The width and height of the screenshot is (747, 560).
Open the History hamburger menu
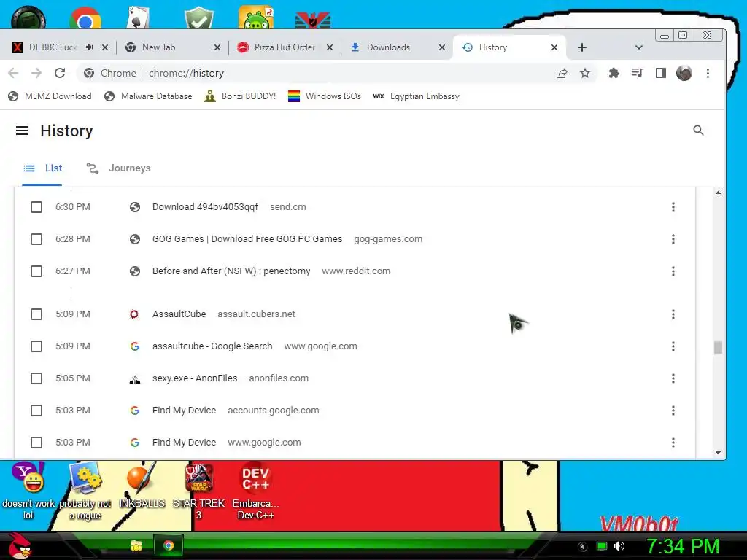click(x=22, y=131)
